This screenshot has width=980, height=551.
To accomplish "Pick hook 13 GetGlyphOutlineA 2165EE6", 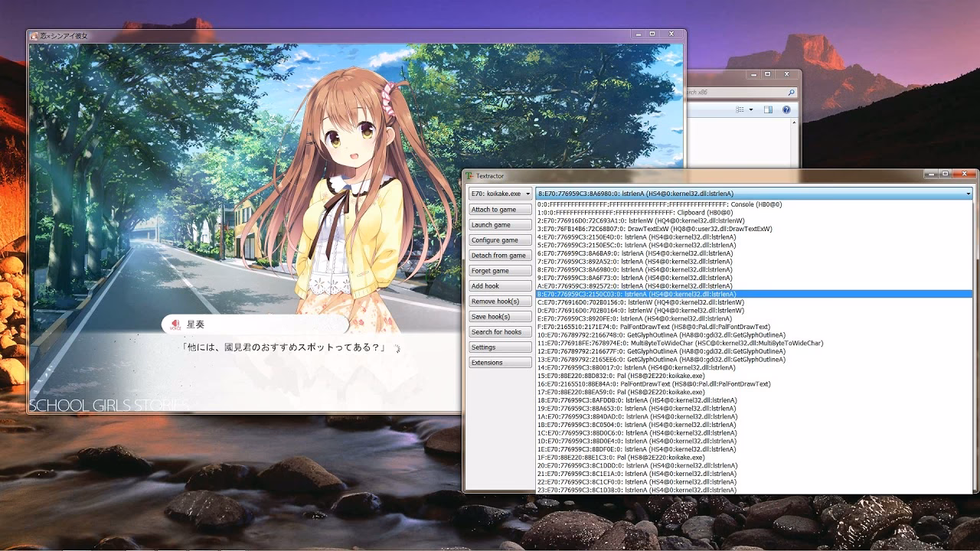I will [754, 360].
